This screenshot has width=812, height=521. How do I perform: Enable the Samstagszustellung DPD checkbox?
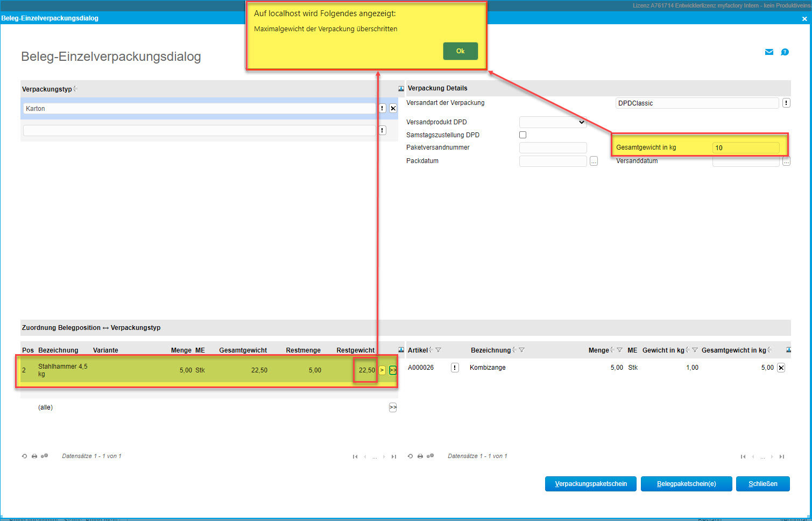522,135
